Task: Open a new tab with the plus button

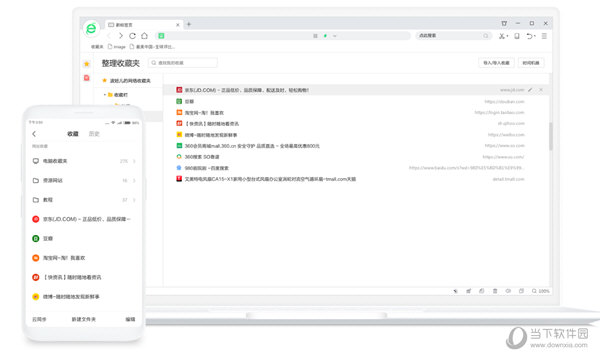Action: click(x=189, y=24)
